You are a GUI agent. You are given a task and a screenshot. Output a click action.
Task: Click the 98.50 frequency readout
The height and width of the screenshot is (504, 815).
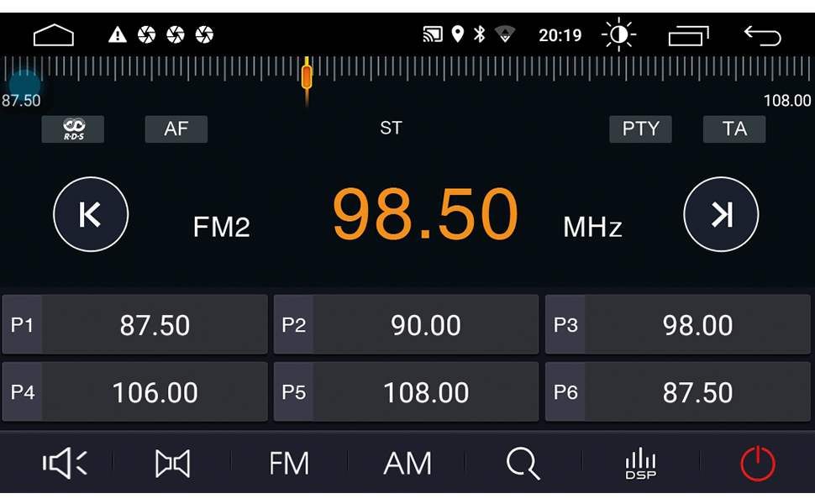(425, 214)
